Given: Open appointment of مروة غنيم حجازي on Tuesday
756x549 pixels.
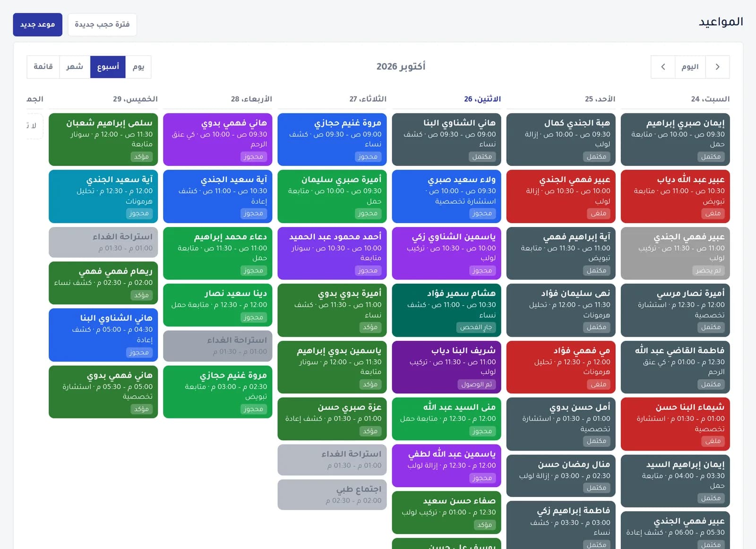Looking at the screenshot, I should click(x=332, y=139).
